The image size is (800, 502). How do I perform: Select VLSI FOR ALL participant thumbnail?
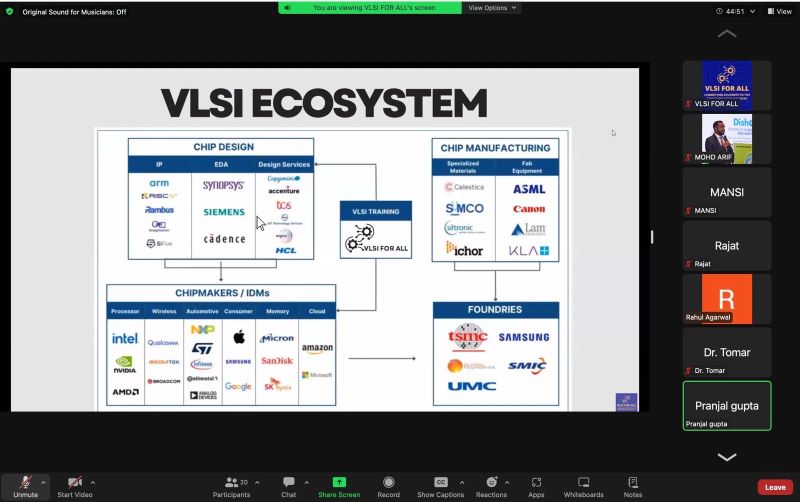[727, 85]
